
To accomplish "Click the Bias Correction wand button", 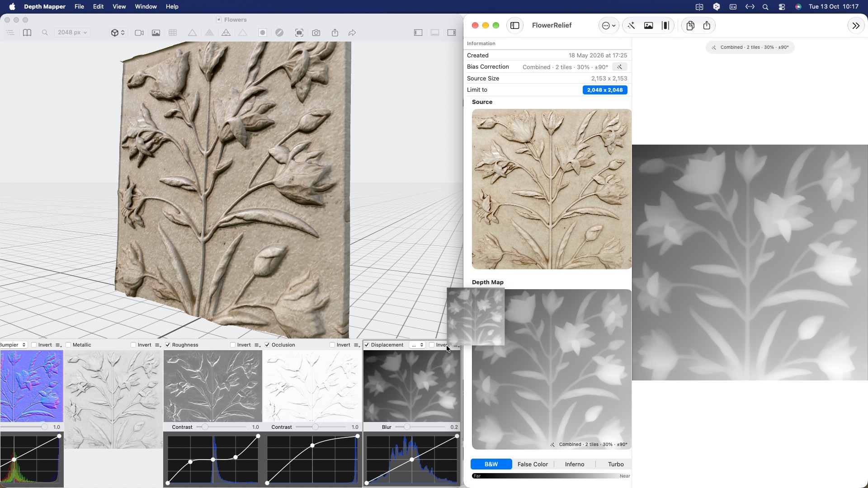I will [x=619, y=67].
